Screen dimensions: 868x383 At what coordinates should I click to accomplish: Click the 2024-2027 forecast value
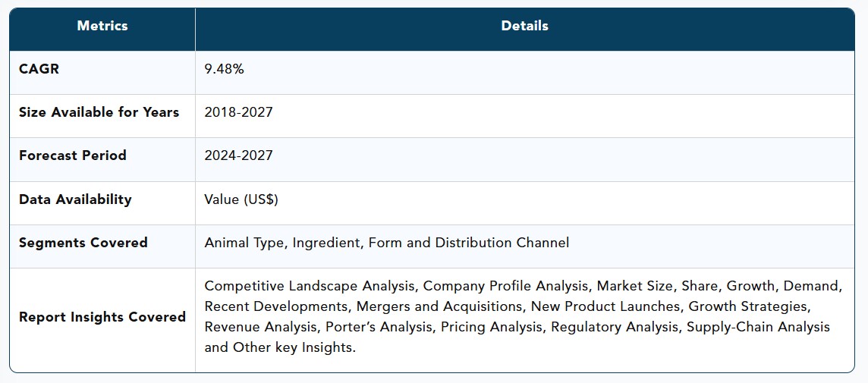[x=238, y=155]
